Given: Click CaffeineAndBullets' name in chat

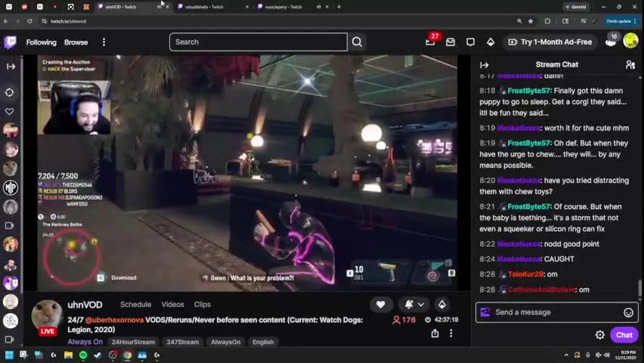Looking at the screenshot, I should (x=541, y=290).
